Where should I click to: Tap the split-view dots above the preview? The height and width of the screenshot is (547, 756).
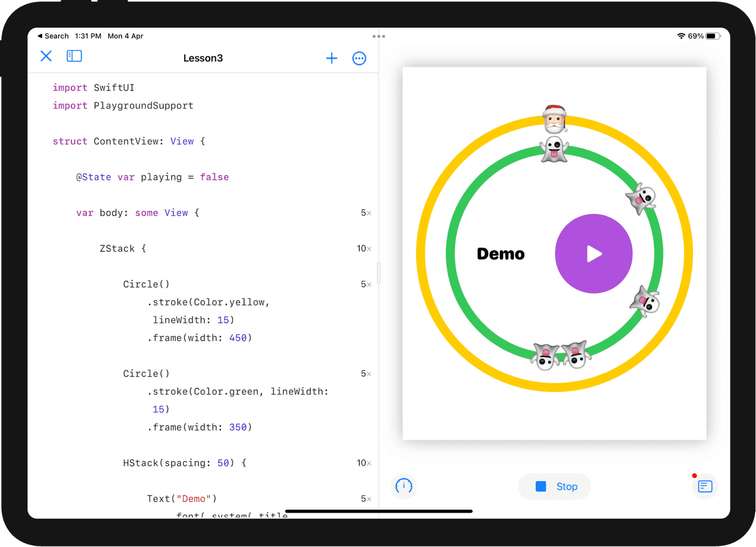tap(379, 36)
